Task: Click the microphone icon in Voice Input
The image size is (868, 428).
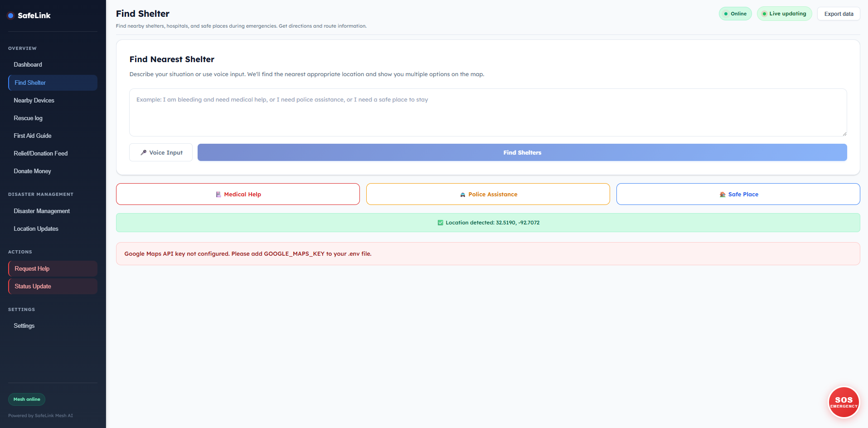Action: 143,153
